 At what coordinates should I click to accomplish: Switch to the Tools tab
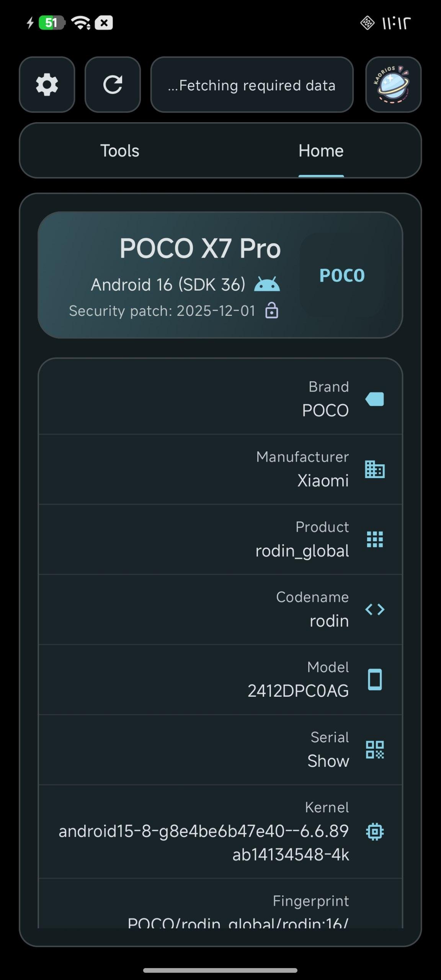(120, 151)
